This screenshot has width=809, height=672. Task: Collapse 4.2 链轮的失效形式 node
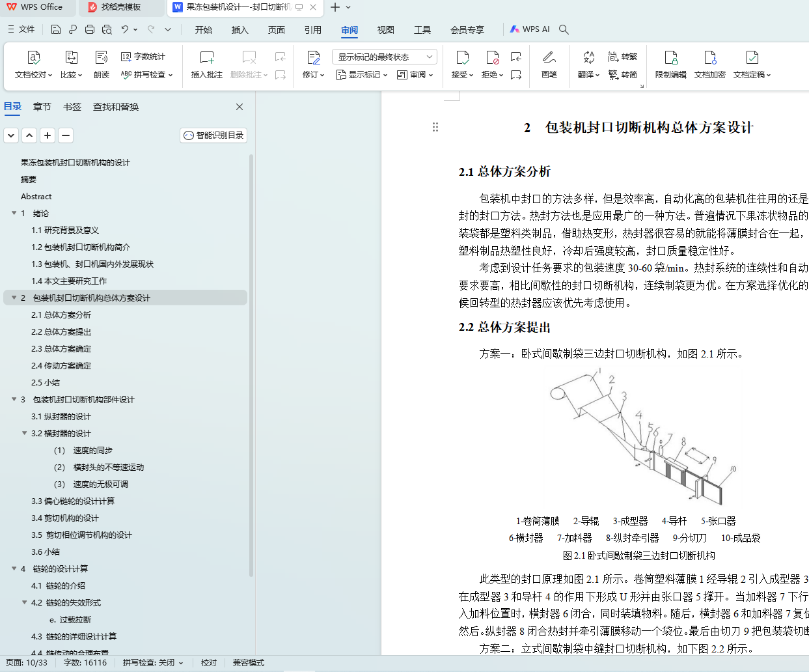(x=25, y=602)
